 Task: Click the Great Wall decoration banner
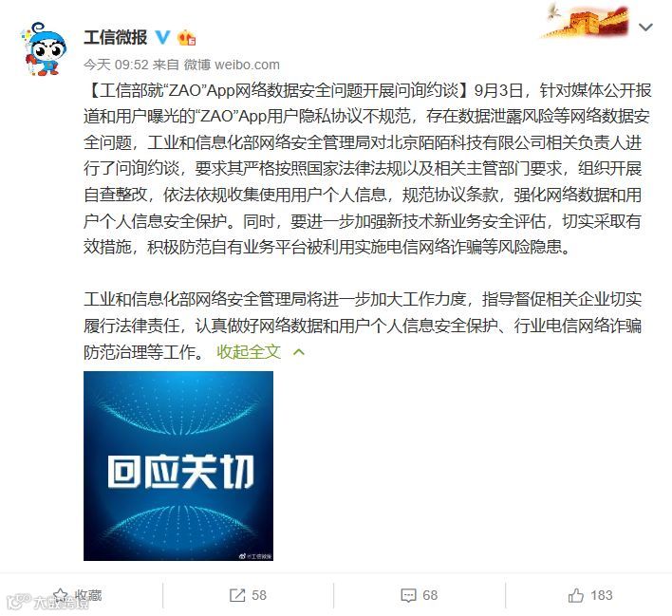point(586,20)
